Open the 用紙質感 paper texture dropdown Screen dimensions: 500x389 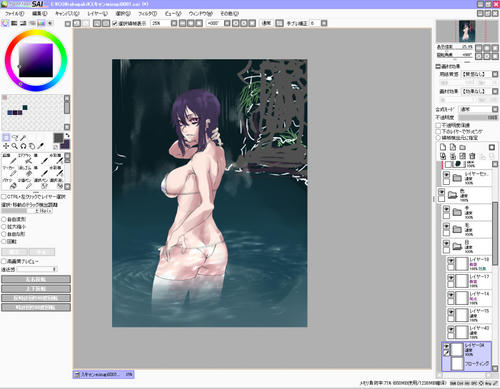[495, 74]
